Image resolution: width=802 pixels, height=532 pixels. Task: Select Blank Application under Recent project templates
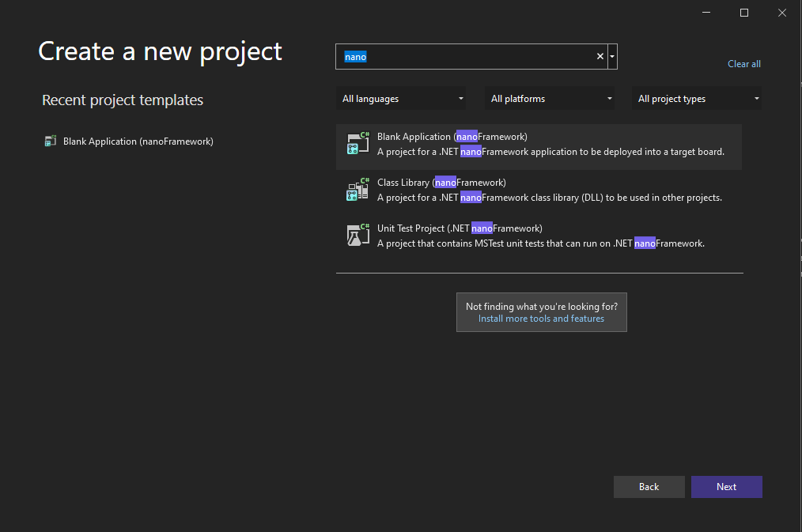click(x=138, y=141)
